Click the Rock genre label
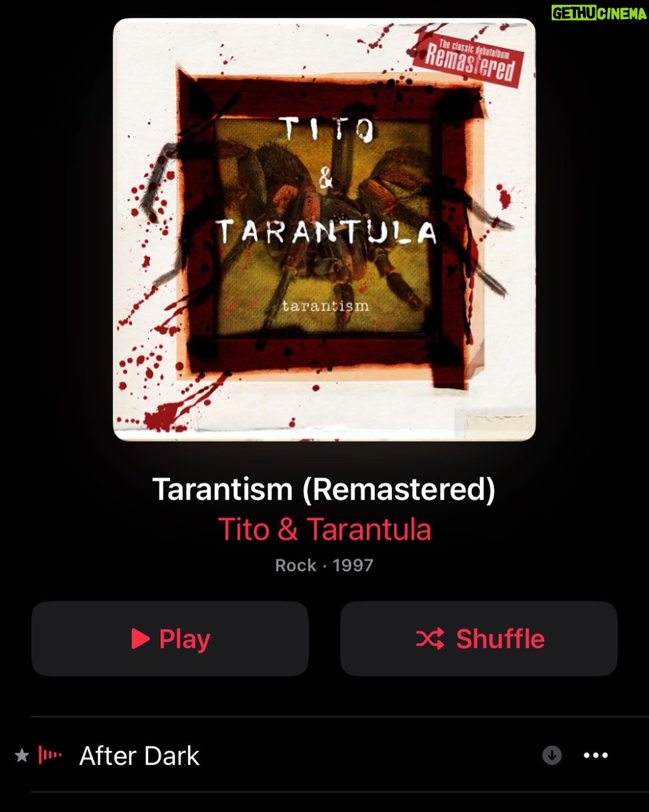649x812 pixels. coord(296,565)
